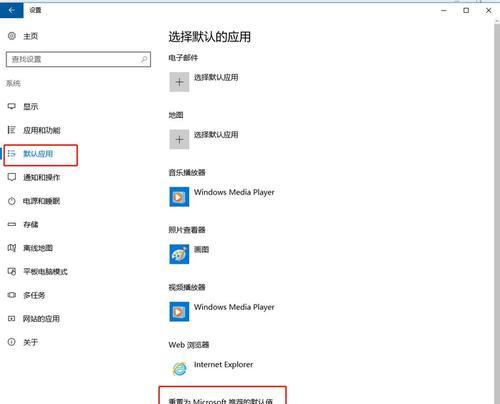Change music player Windows Media Player label
500x404 pixels.
234,192
